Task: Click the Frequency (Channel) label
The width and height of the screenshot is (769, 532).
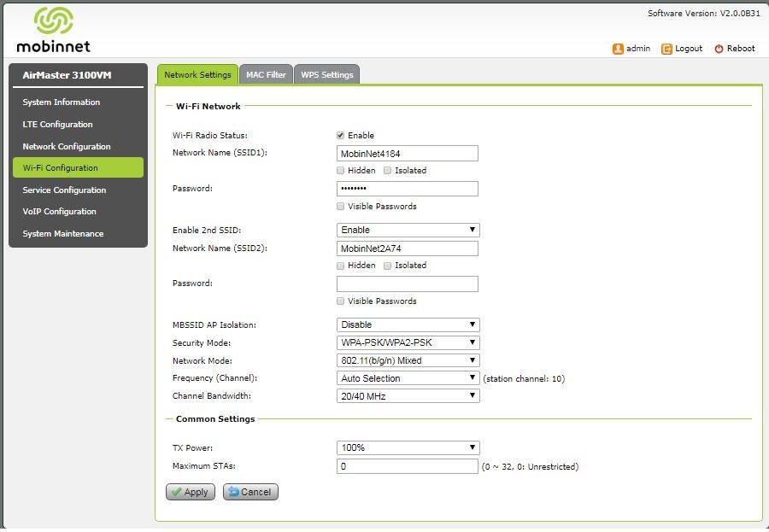Action: (x=214, y=378)
